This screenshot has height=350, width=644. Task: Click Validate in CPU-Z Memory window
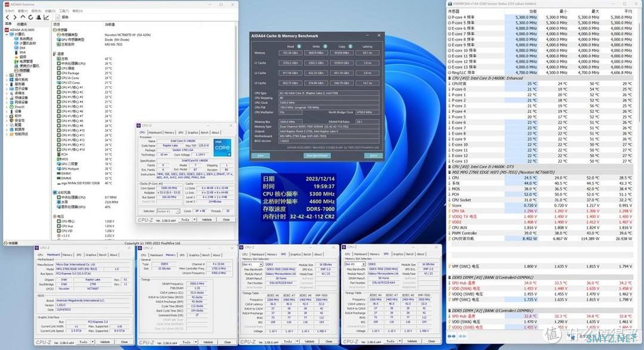tap(208, 342)
